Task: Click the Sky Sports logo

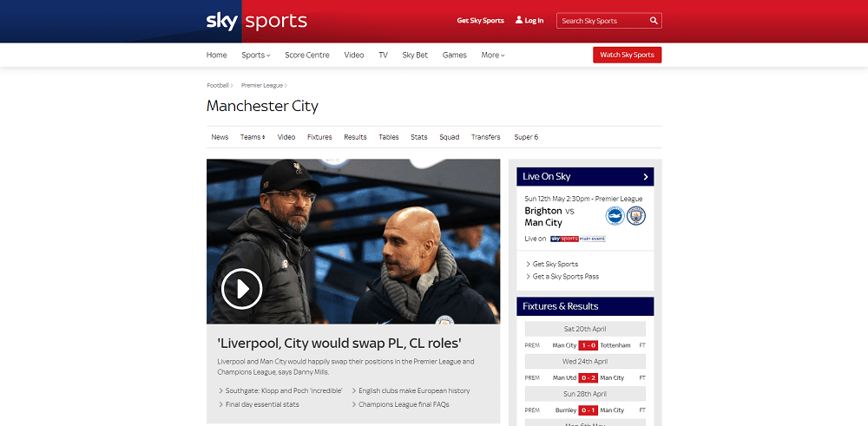Action: [x=256, y=21]
